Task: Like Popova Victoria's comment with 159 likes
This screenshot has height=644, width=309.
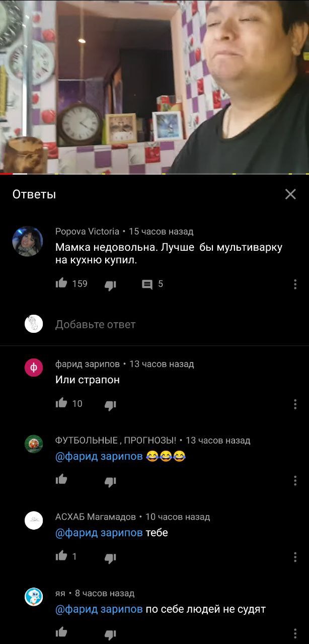Action: (x=61, y=284)
